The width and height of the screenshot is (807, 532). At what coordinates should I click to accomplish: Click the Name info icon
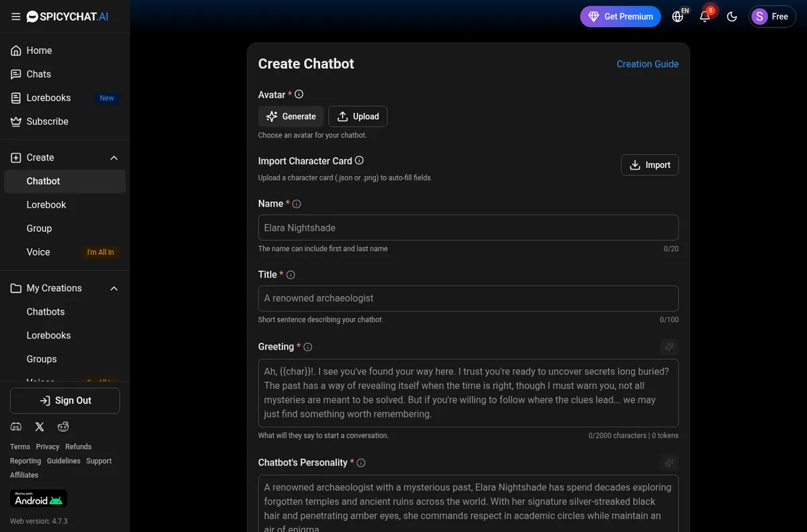297,204
